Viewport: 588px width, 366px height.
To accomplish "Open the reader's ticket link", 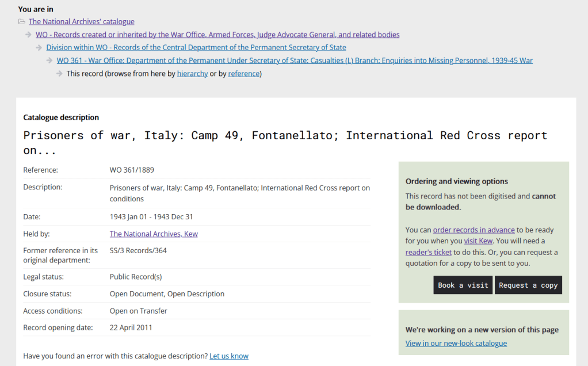I will coord(429,252).
